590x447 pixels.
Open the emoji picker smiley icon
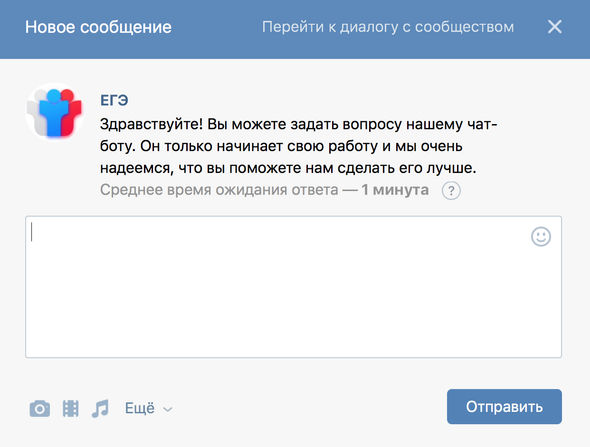point(541,237)
